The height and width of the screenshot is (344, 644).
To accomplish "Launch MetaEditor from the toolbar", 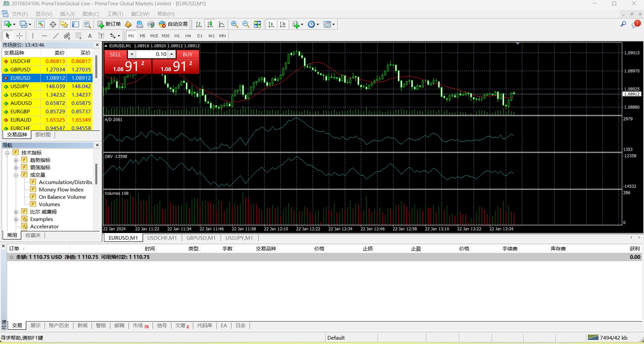I will (128, 24).
